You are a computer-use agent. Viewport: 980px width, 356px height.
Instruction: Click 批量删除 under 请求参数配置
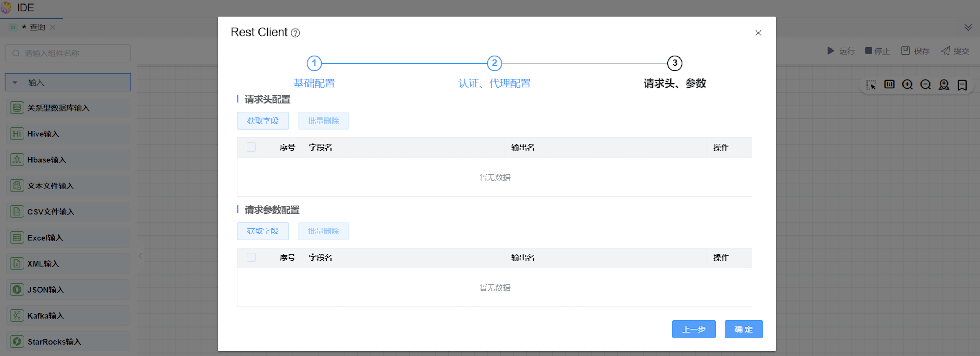[x=323, y=231]
